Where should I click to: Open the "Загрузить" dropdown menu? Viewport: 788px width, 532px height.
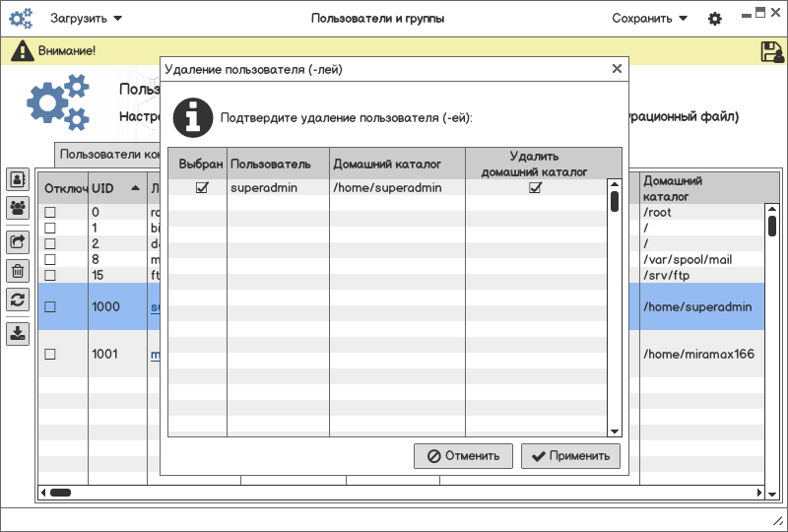[87, 18]
